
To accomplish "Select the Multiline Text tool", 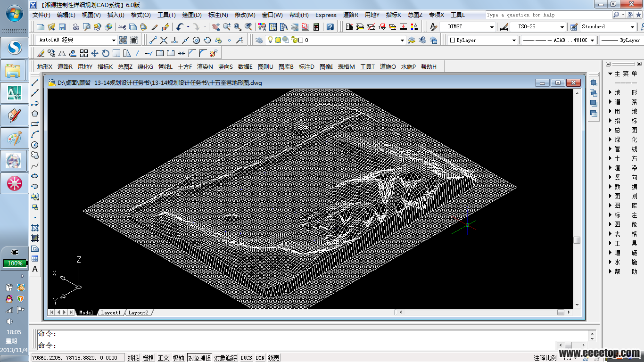I will (35, 269).
